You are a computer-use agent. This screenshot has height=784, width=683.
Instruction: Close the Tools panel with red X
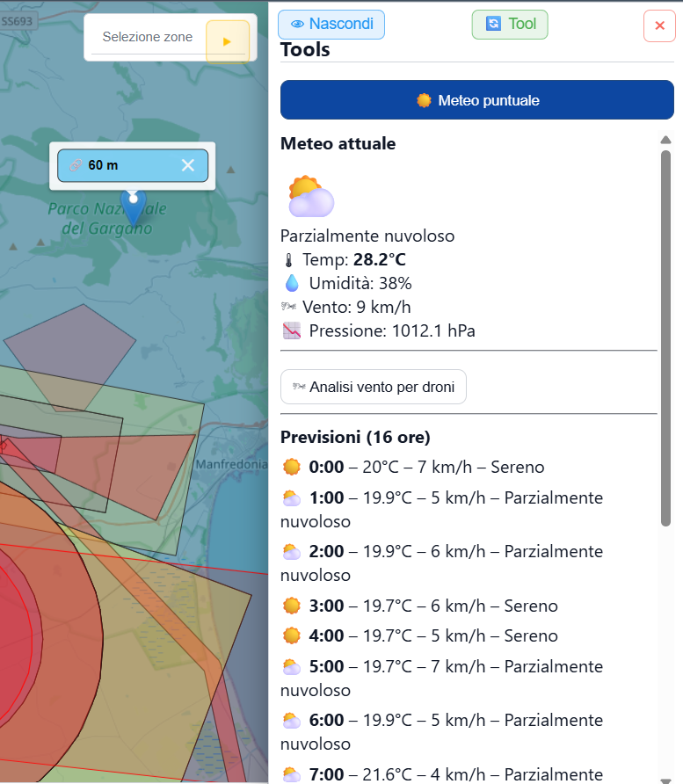pyautogui.click(x=659, y=25)
